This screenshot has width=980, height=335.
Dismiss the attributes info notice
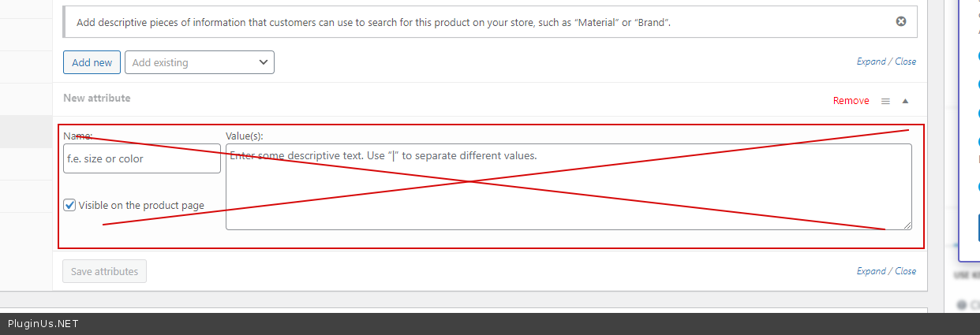[901, 22]
